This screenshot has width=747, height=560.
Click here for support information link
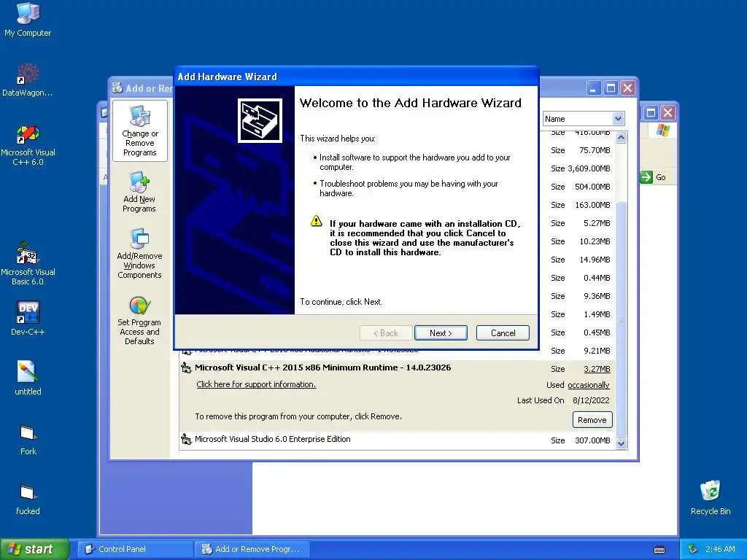click(x=256, y=384)
